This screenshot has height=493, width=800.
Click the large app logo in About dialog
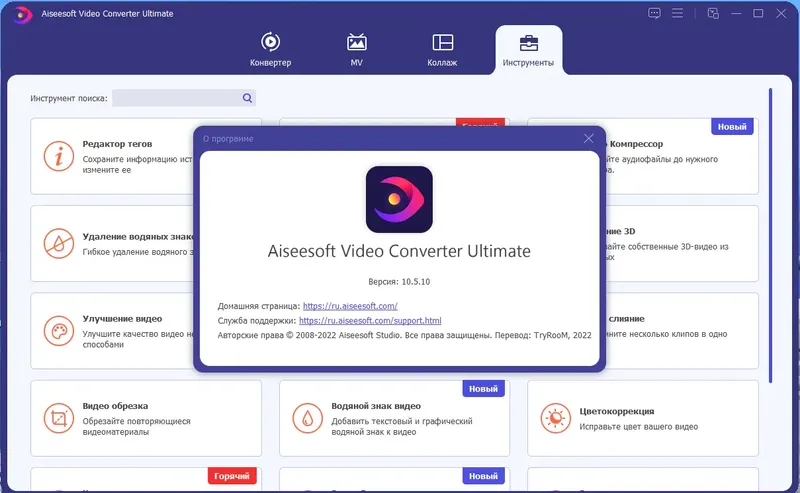(399, 199)
